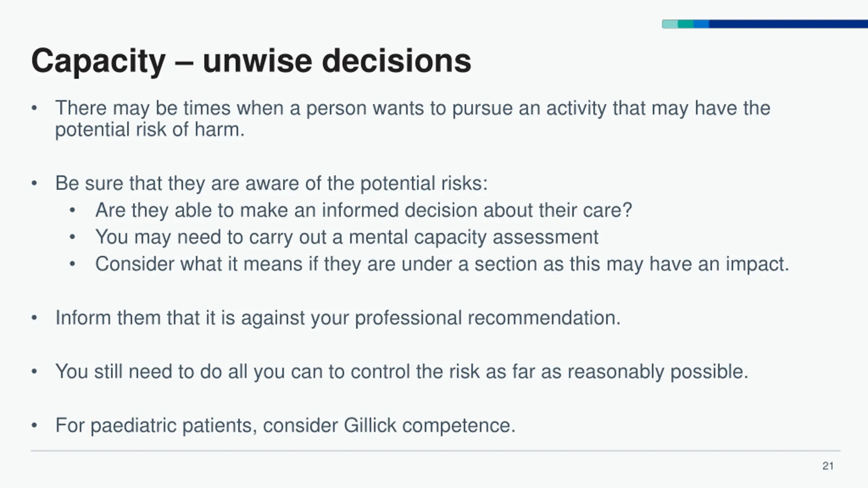Select the bullet about potential risk of harm
Screen dimensions: 868x488
(x=413, y=119)
